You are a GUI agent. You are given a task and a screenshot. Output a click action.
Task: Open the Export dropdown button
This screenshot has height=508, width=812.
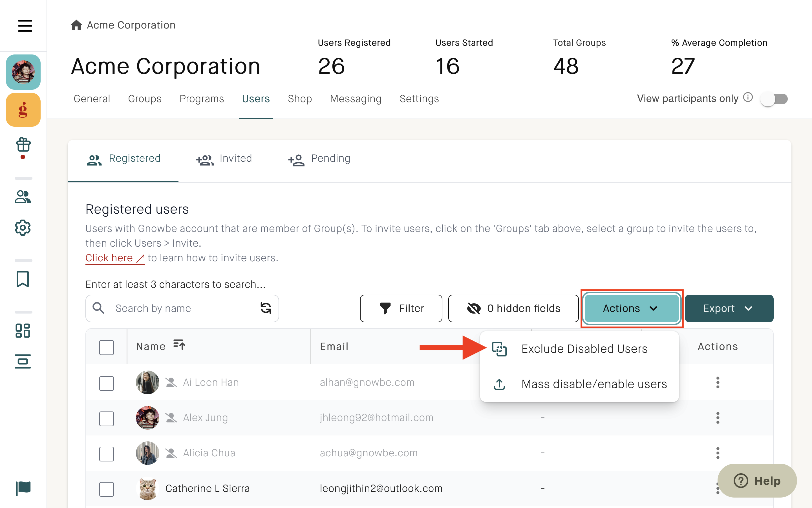729,308
